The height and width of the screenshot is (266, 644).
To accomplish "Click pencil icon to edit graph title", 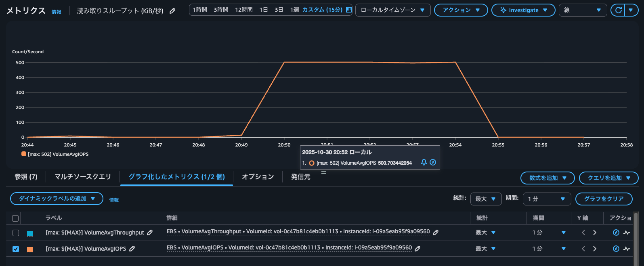I will (172, 11).
